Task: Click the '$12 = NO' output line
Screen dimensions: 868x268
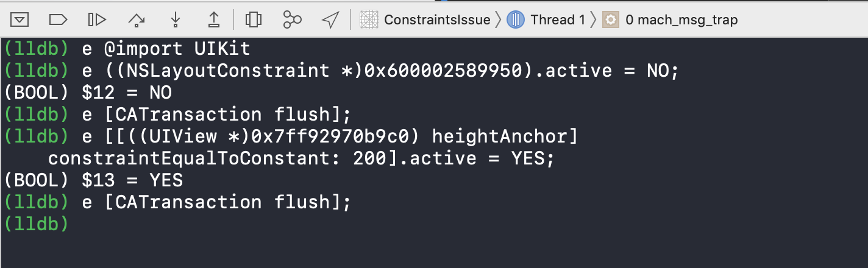Action: click(88, 93)
